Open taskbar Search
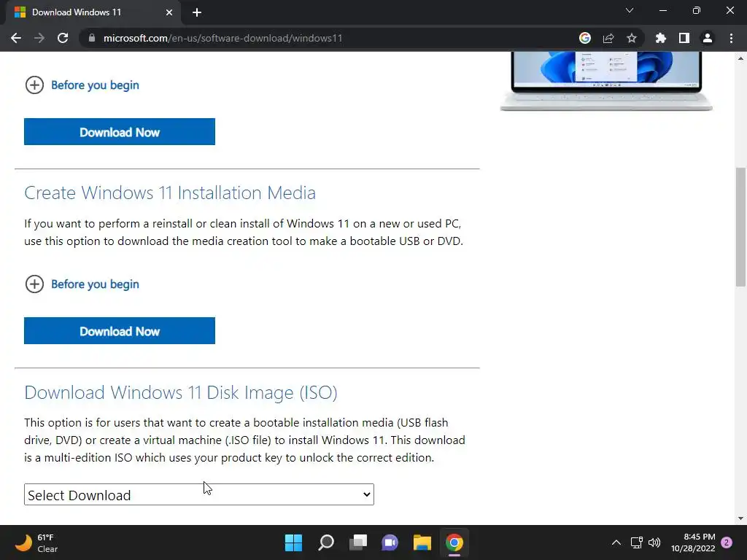Screen dimensions: 747x560 (x=326, y=542)
